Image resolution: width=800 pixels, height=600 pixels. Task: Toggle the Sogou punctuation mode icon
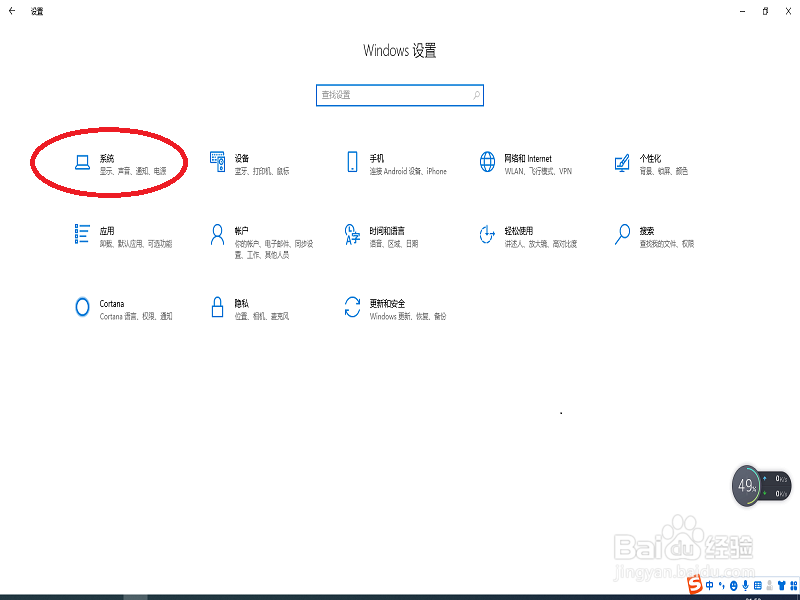pyautogui.click(x=721, y=585)
